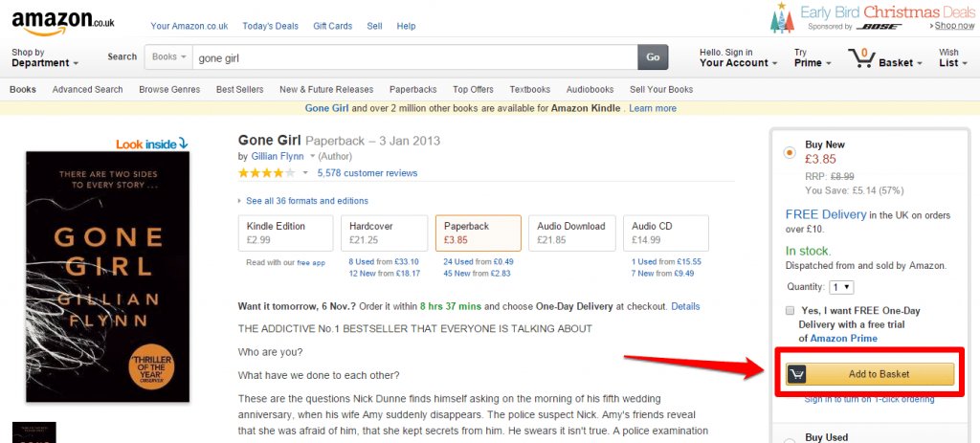Select the Buy New radio button
Screen dimensions: 980x443
[x=790, y=152]
